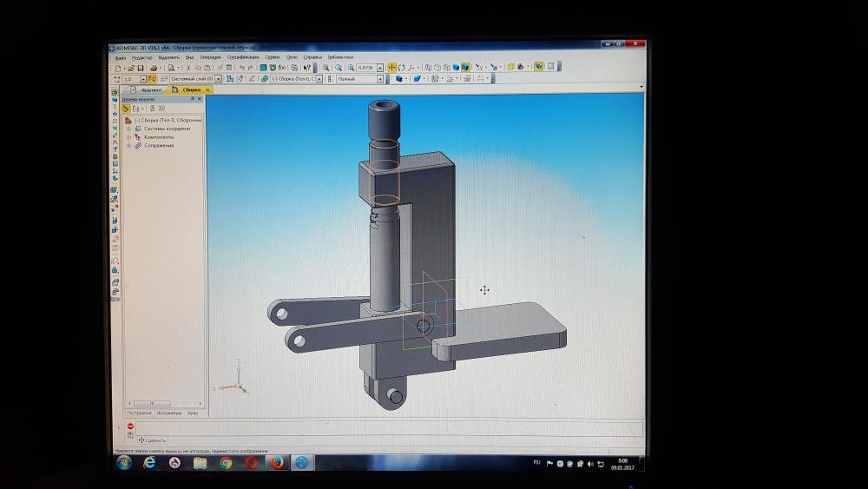Open the Операции menu

pyautogui.click(x=210, y=57)
